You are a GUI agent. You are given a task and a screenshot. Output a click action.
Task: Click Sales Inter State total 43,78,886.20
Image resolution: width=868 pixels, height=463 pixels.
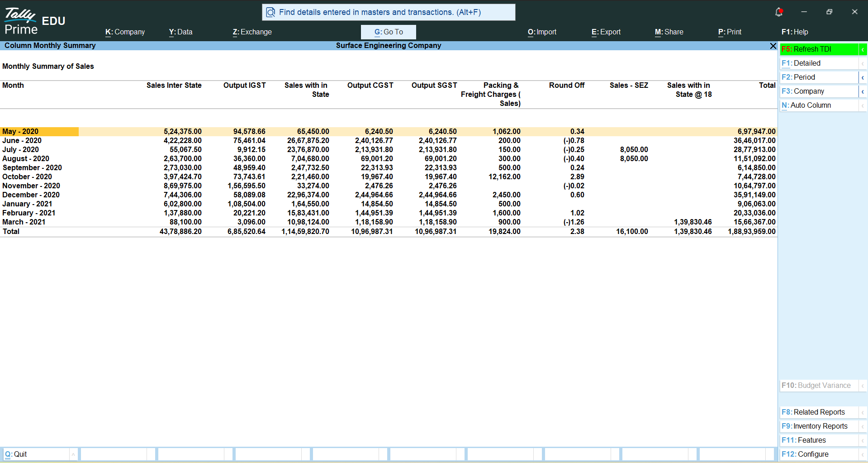(x=181, y=232)
